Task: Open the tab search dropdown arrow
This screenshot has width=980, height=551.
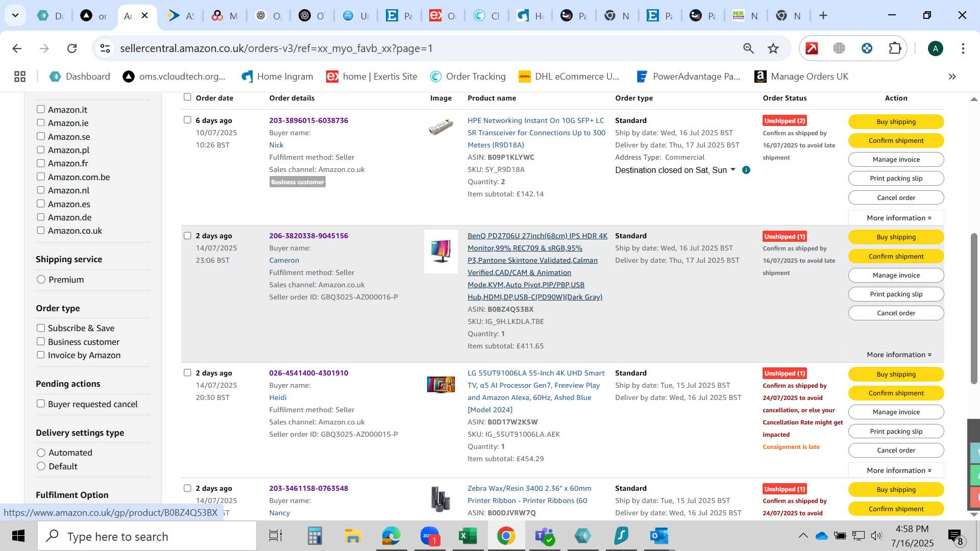Action: pyautogui.click(x=15, y=15)
